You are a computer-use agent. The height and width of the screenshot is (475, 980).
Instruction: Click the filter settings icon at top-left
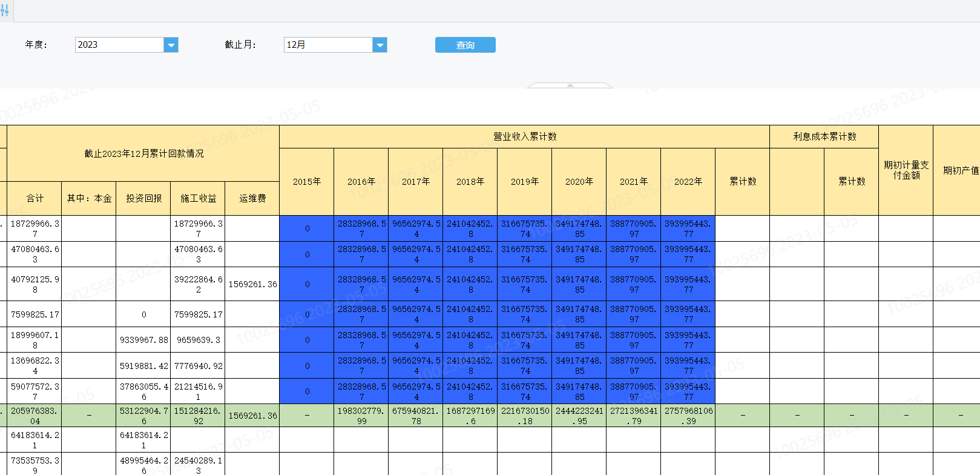coord(4,10)
